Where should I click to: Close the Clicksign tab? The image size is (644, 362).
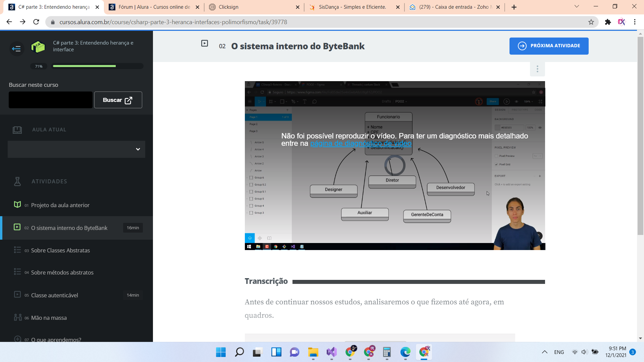click(x=298, y=7)
